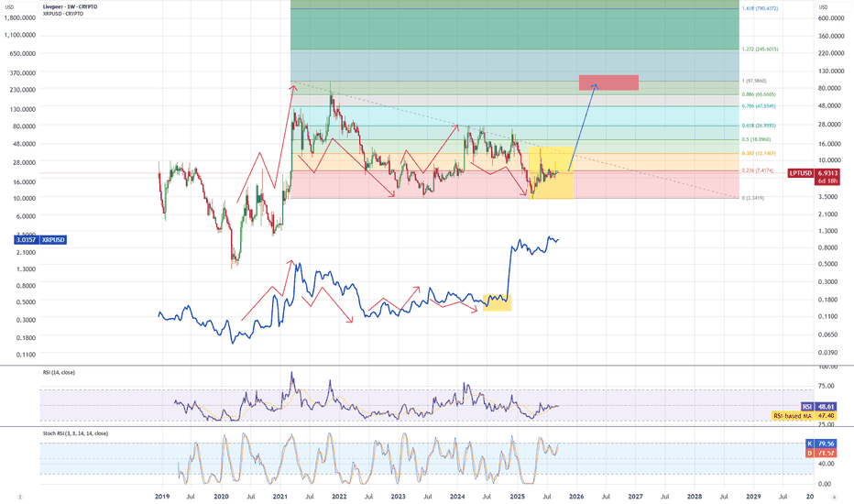This screenshot has height=504, width=854.
Task: Click the Stoch RSI (3, 3, 14, 14, close) legend
Action: pyautogui.click(x=75, y=433)
